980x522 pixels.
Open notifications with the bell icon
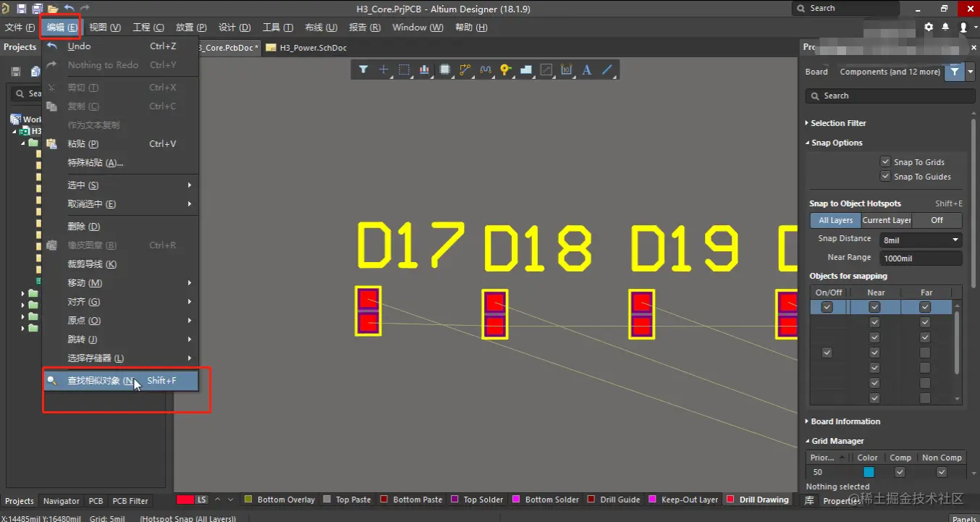coord(945,27)
